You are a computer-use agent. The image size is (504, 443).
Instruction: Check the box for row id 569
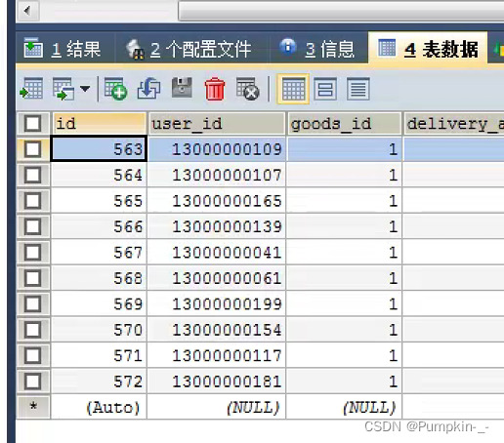[32, 304]
